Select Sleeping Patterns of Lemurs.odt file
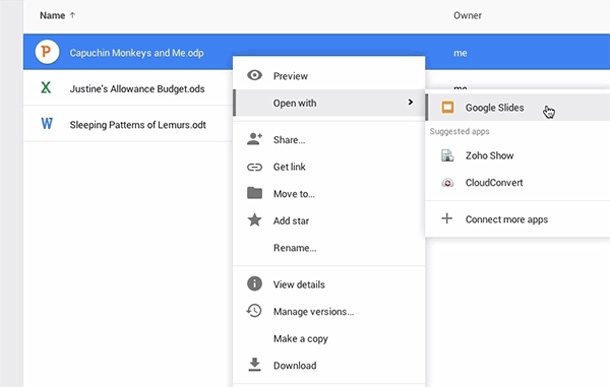This screenshot has height=387, width=610. (x=138, y=124)
